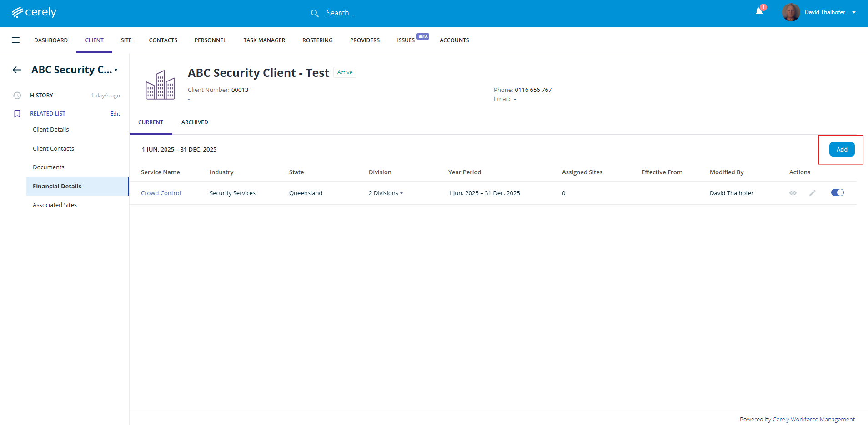Viewport: 868px width, 425px height.
Task: Go to the Accounts menu
Action: point(454,40)
